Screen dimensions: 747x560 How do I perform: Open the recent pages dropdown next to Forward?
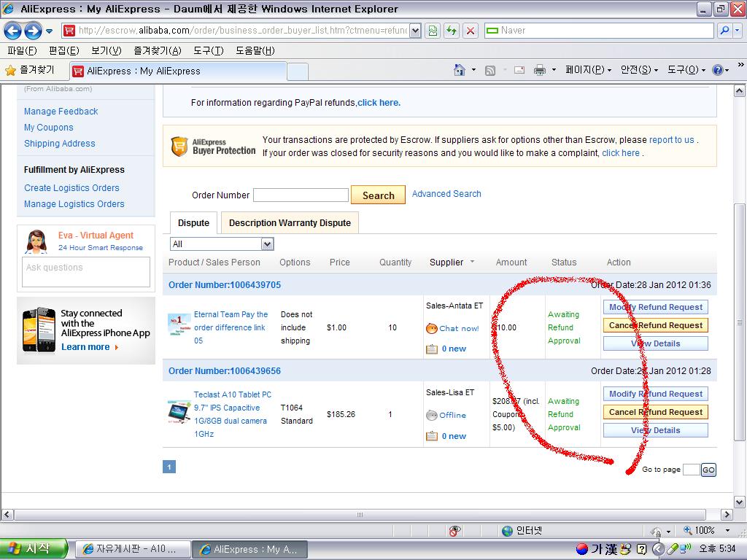[49, 31]
